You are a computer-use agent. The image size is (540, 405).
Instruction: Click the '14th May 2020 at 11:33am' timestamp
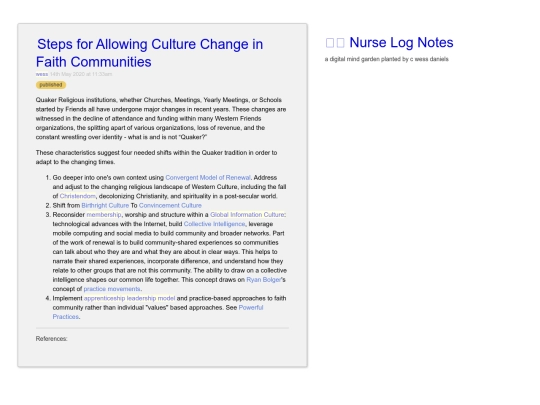81,74
